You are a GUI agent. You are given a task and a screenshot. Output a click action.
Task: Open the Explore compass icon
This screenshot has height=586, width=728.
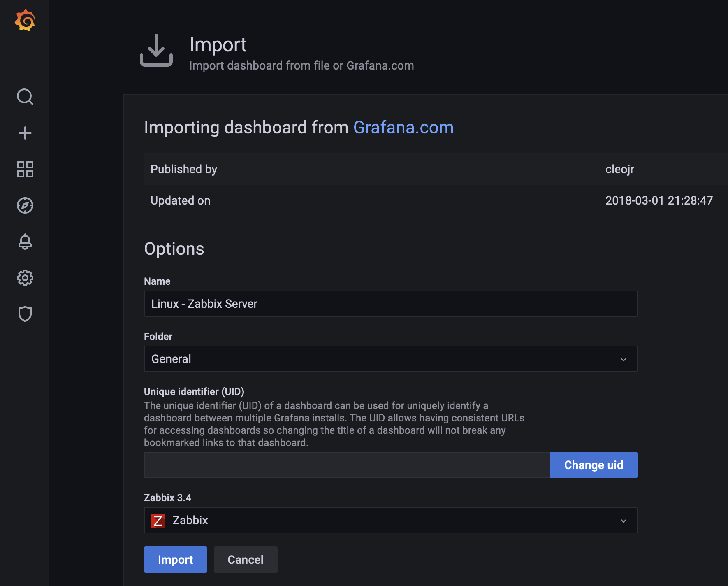[25, 205]
